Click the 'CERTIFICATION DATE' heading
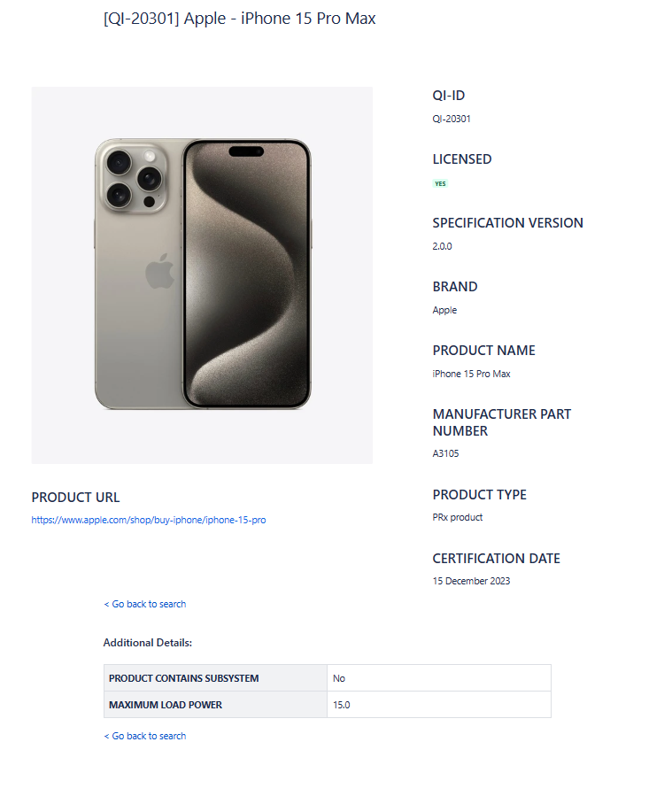 (496, 559)
